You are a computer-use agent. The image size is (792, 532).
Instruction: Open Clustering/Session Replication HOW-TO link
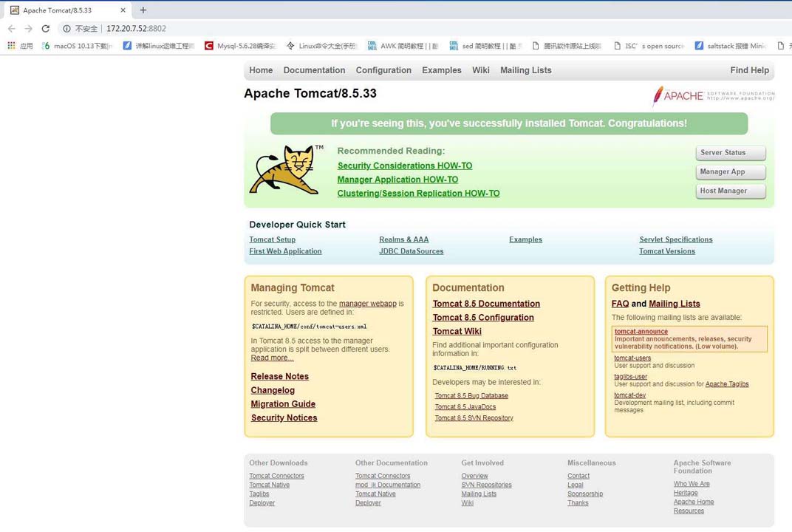418,193
